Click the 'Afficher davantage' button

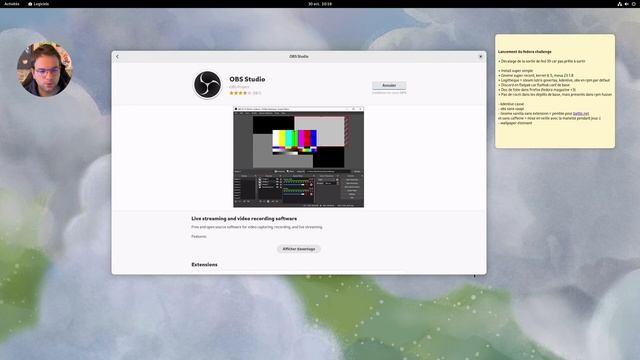(x=299, y=249)
